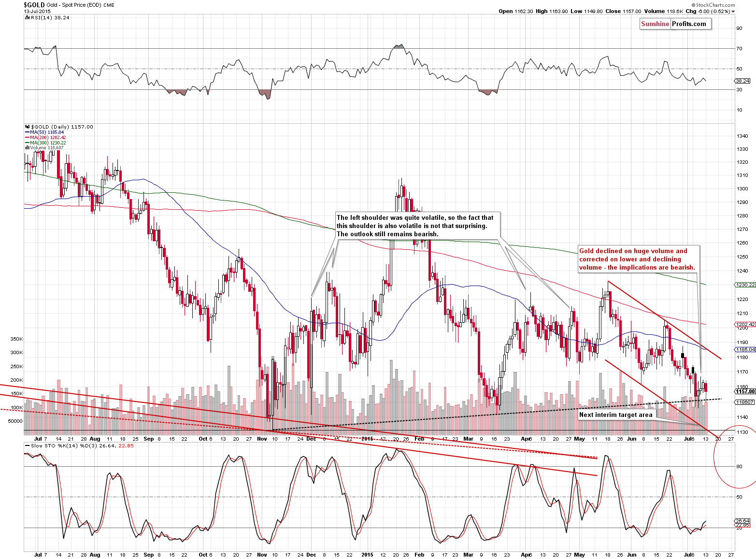The height and width of the screenshot is (559, 756).
Task: Click the Jun label on upper time axis
Action: pyautogui.click(x=631, y=439)
